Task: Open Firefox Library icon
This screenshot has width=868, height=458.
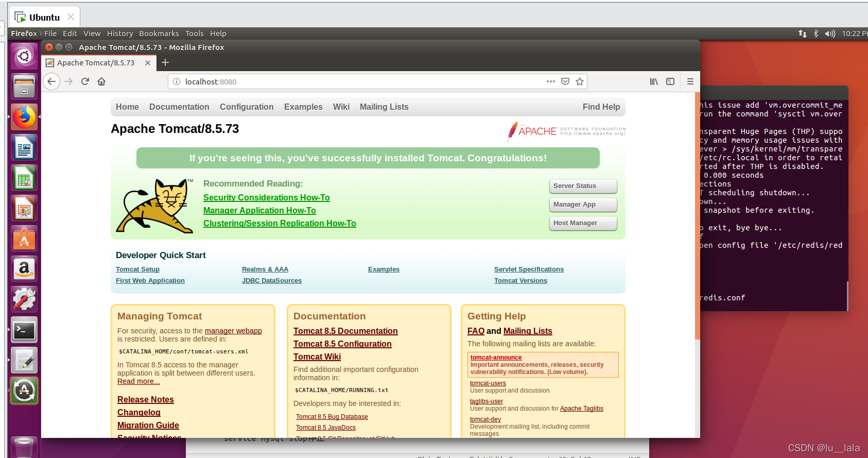Action: tap(654, 81)
